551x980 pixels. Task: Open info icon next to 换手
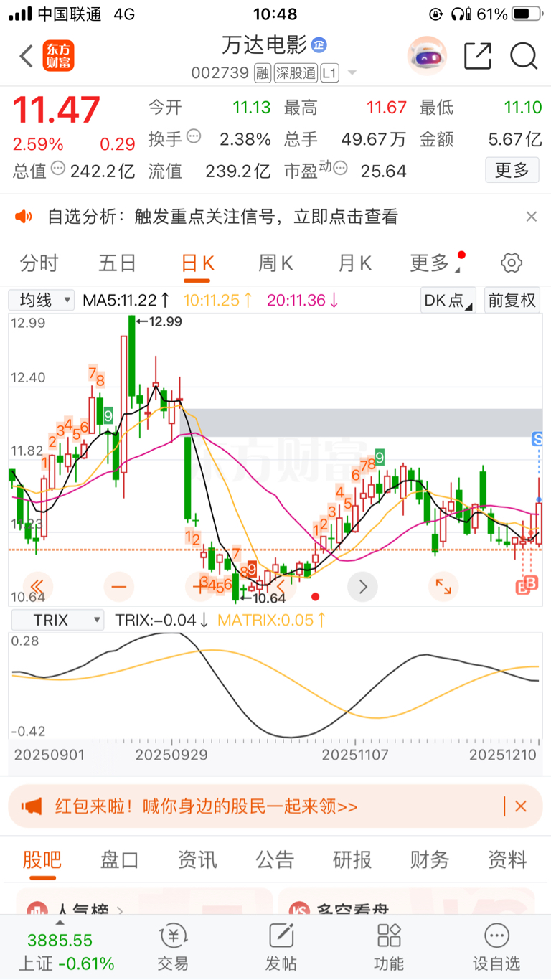point(194,136)
